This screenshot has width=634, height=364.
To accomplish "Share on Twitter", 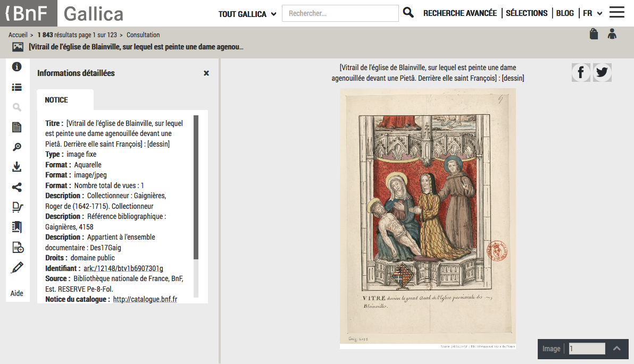I will [602, 72].
